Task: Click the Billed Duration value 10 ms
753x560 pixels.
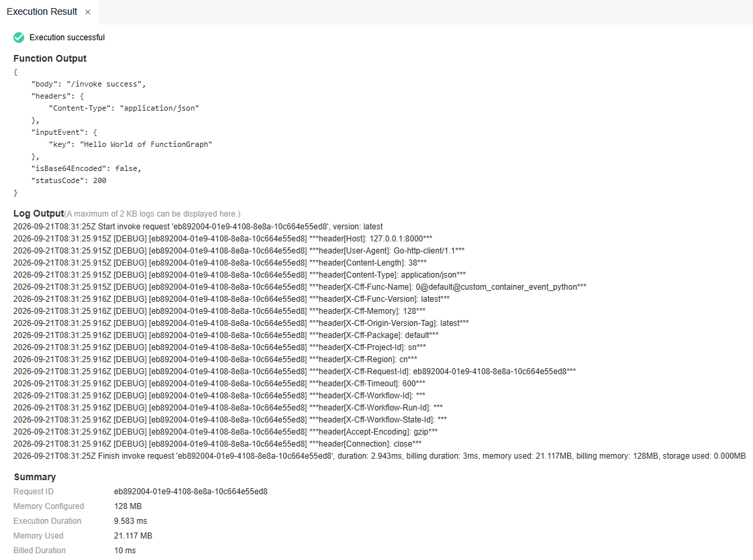Action: click(x=125, y=551)
